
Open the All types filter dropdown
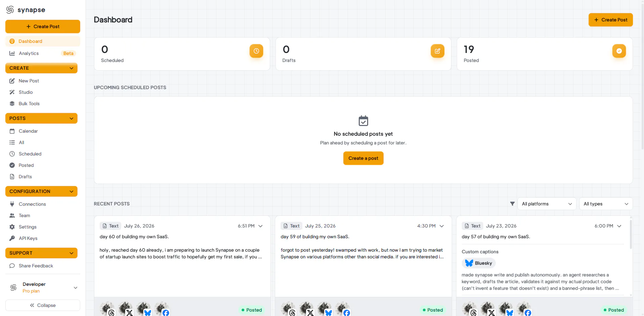(x=606, y=204)
